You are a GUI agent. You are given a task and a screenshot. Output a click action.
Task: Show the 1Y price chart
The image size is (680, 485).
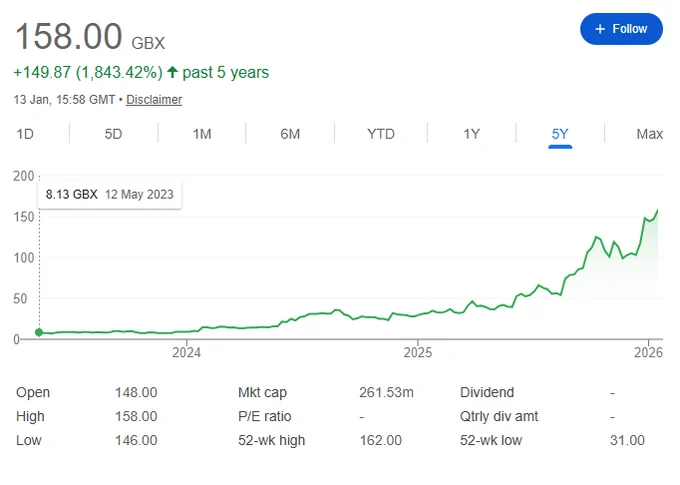click(471, 134)
